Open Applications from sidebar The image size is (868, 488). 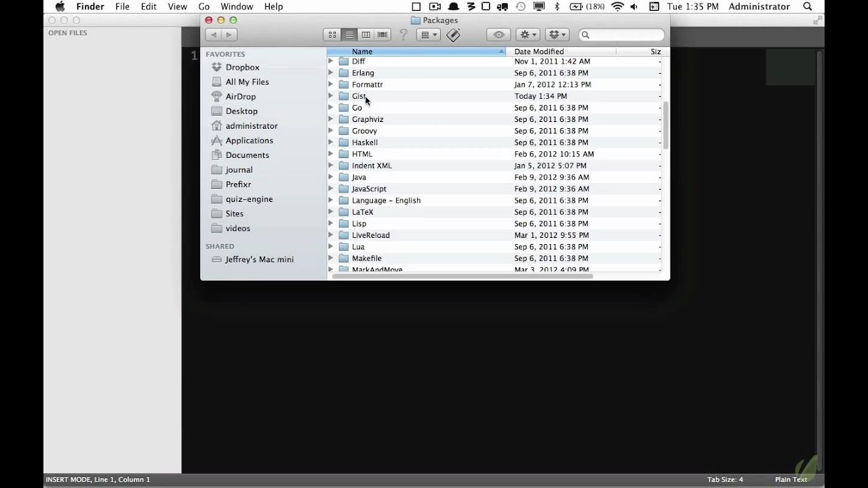click(x=249, y=140)
